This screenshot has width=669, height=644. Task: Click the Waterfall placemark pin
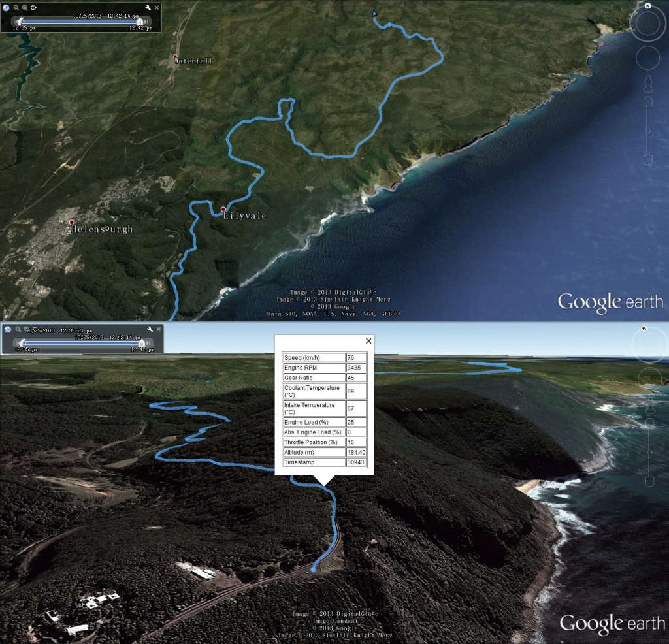[175, 56]
